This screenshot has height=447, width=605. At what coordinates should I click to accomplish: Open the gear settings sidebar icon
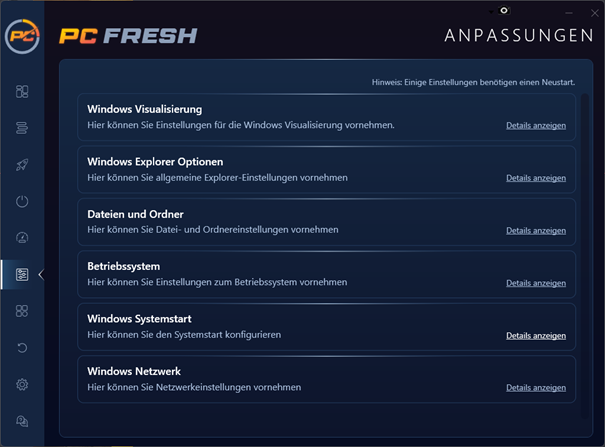[22, 384]
